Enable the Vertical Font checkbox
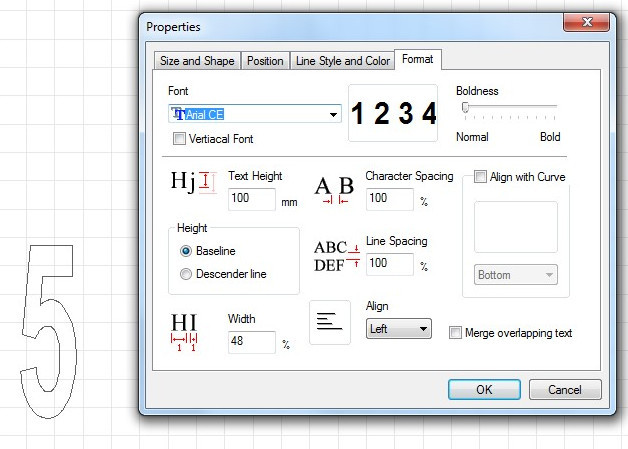Screen dimensions: 628x449 click(180, 139)
